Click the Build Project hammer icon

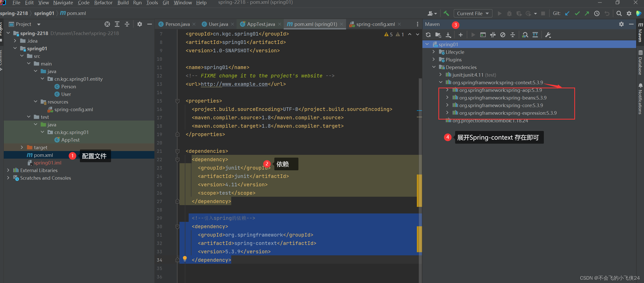(x=446, y=13)
